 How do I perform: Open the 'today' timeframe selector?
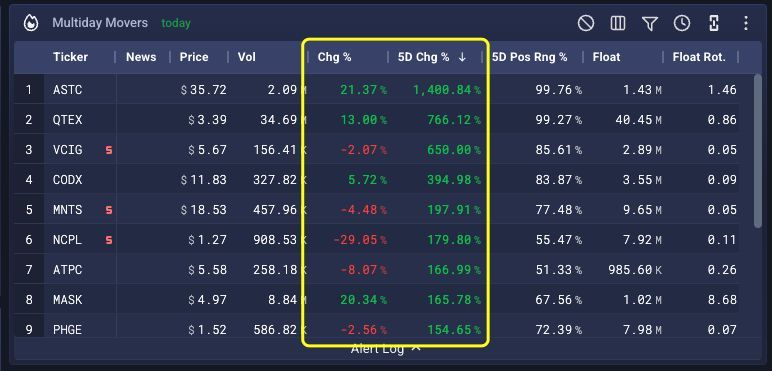pyautogui.click(x=176, y=23)
